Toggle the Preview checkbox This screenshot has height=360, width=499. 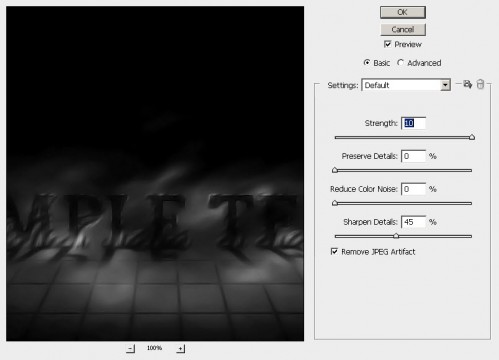[x=387, y=44]
